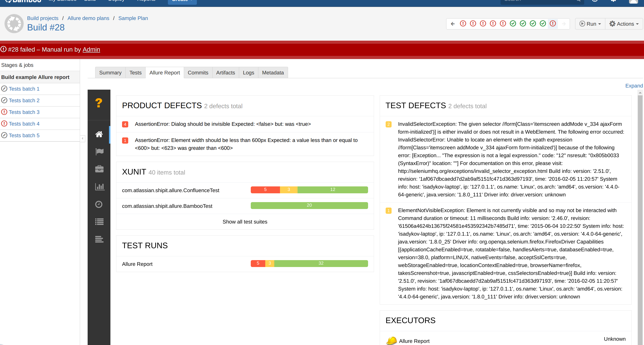Click red segment 5 of ConfluenceTest bar
Image resolution: width=644 pixels, height=345 pixels.
pyautogui.click(x=265, y=190)
